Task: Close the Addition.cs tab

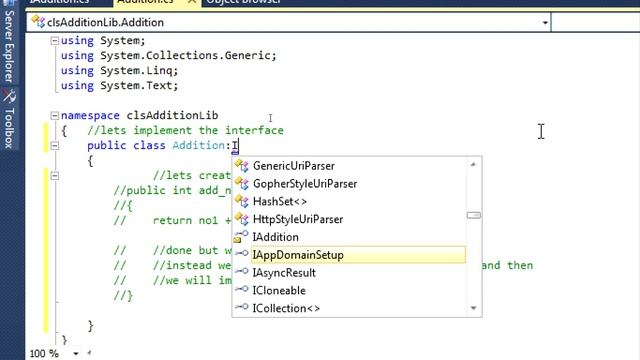Action: 192,2
